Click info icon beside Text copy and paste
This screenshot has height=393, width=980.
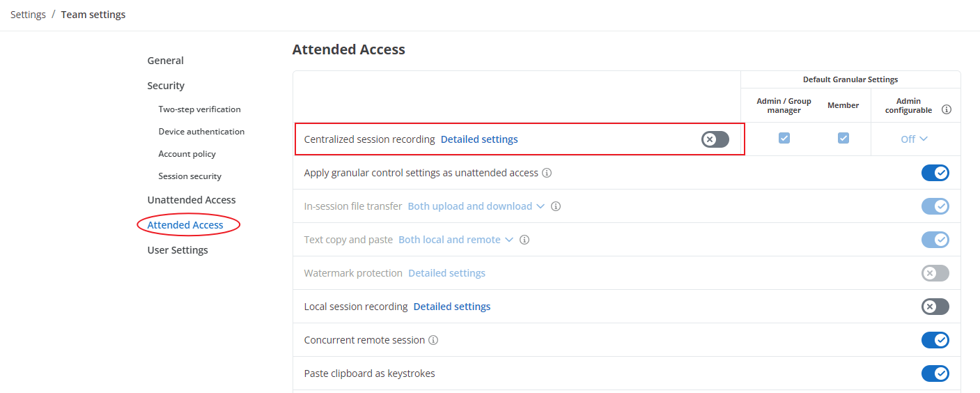pos(524,240)
